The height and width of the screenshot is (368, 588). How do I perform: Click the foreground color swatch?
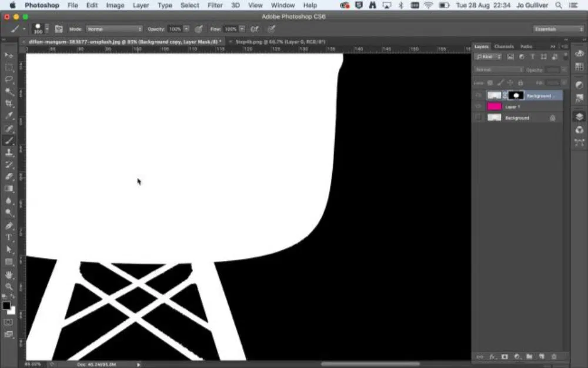[x=6, y=306]
